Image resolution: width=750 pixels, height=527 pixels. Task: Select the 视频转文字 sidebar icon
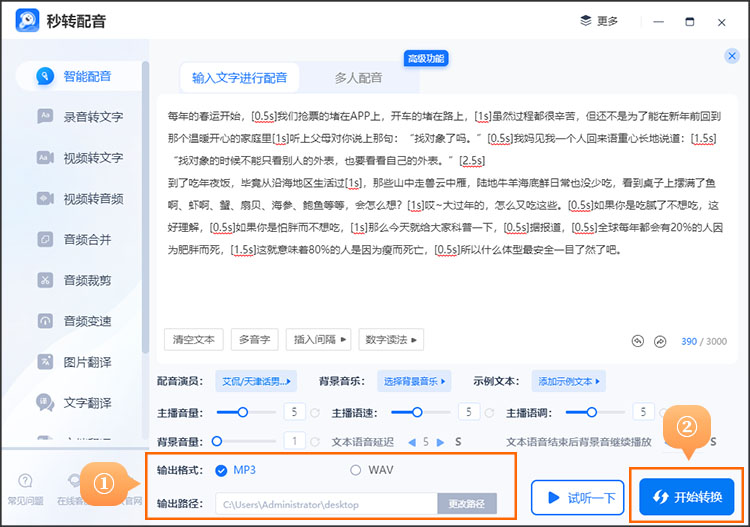pos(45,158)
